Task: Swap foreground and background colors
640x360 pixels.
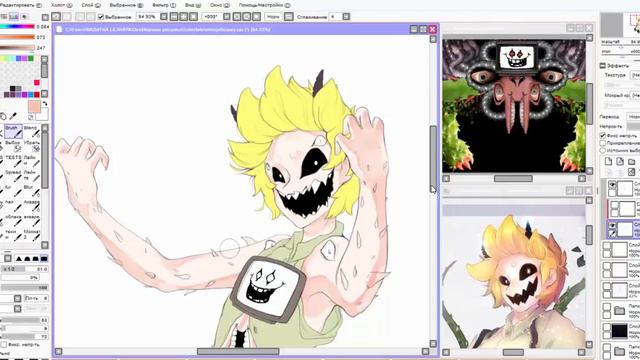Action: coord(45,103)
